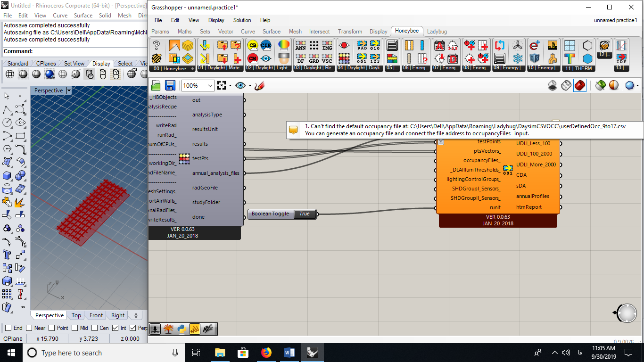Click the Rhino circle tool icon

click(7, 123)
